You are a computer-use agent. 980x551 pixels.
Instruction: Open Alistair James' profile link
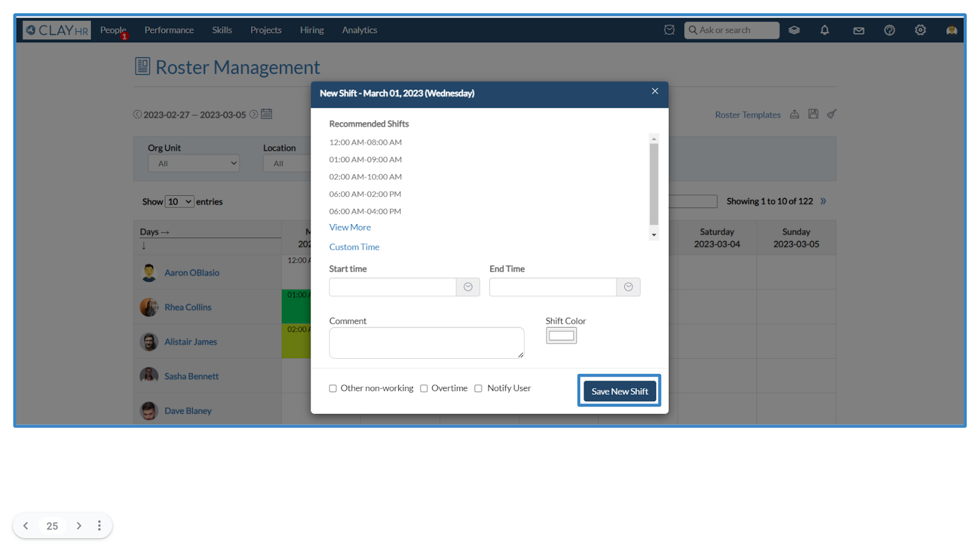click(190, 342)
